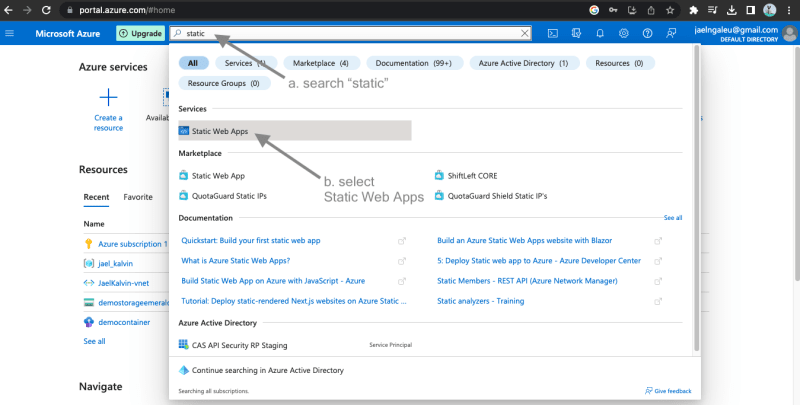Click Give feedback in search panel
This screenshot has width=800, height=405.
click(668, 391)
